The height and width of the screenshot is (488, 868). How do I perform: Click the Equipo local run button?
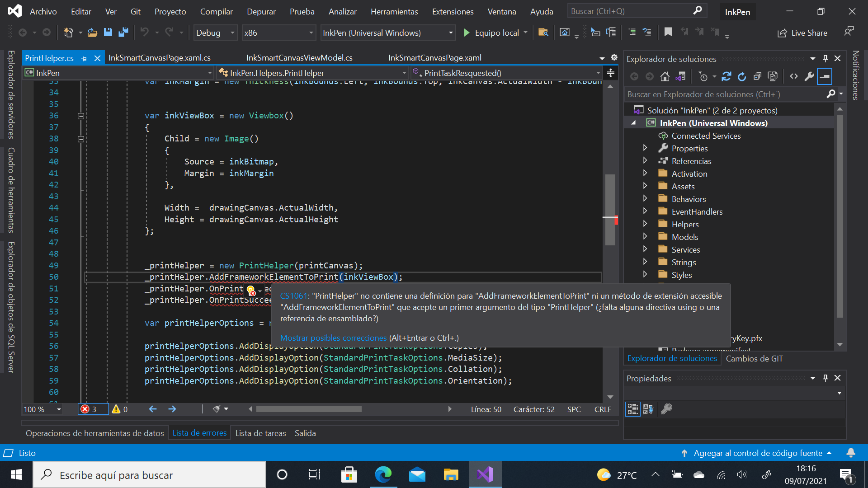tap(492, 33)
